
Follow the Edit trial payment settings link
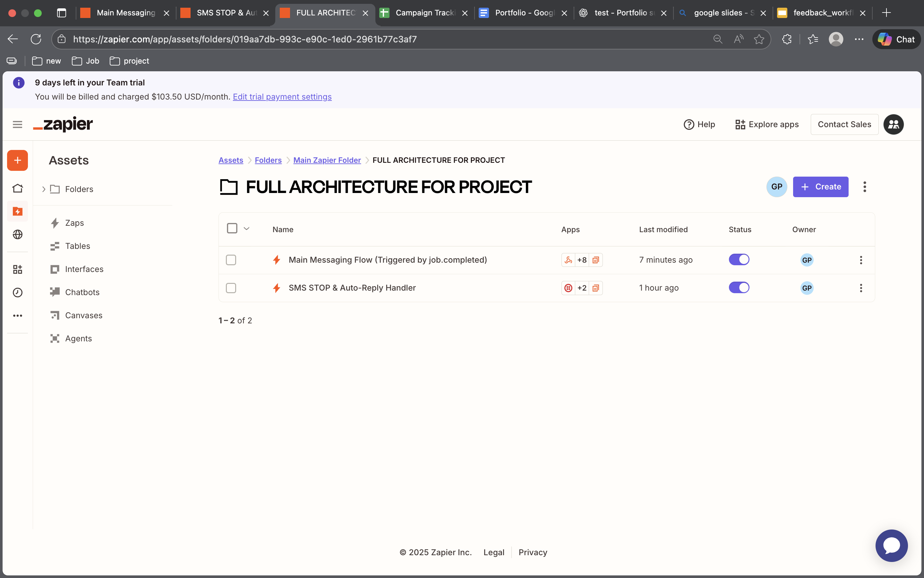tap(282, 97)
